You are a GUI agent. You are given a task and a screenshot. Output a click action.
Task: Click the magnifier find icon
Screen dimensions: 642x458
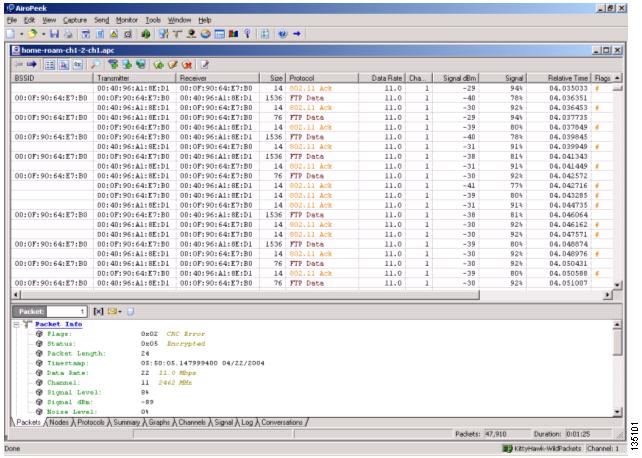point(95,64)
